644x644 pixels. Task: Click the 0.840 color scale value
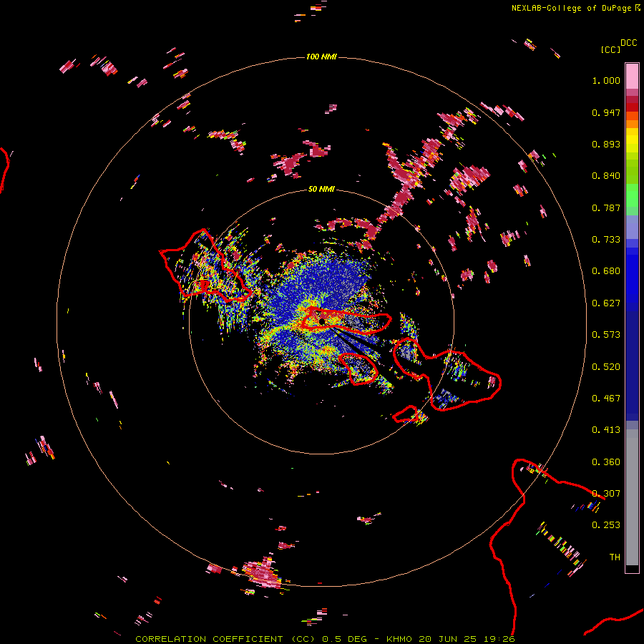click(x=606, y=176)
